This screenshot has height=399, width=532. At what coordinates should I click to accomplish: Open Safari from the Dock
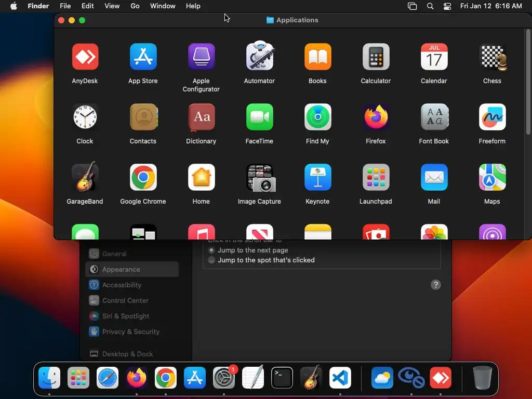108,378
